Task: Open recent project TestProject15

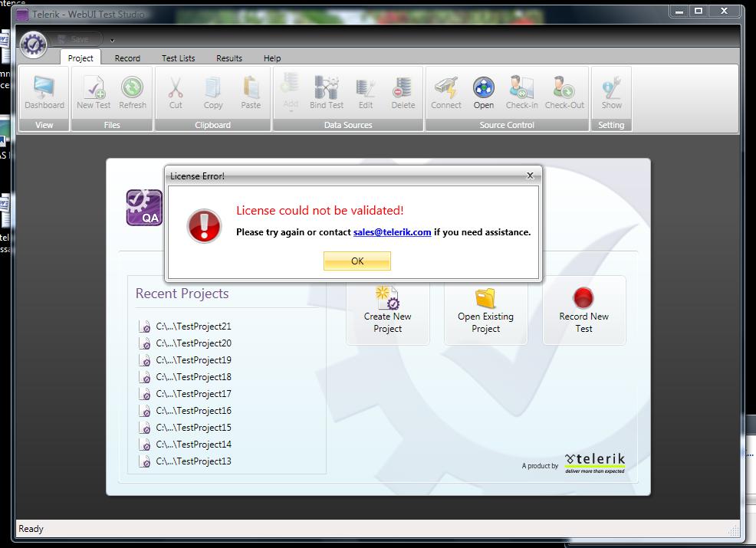Action: (186, 428)
